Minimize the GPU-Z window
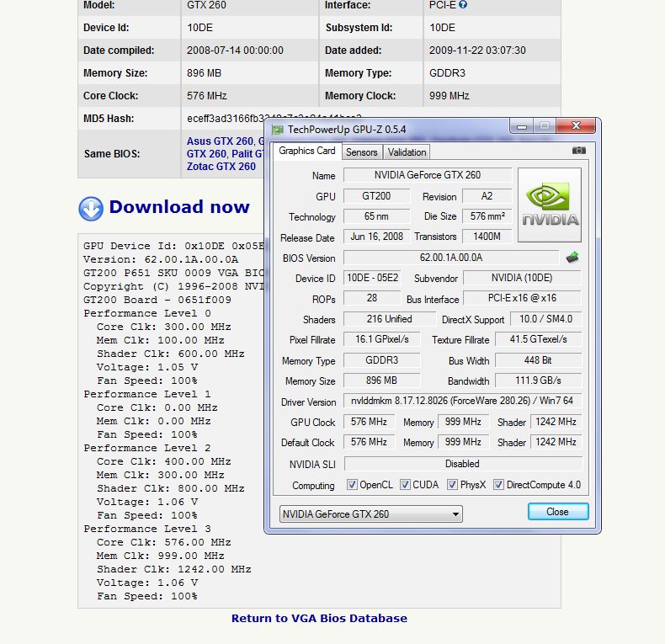 521,127
